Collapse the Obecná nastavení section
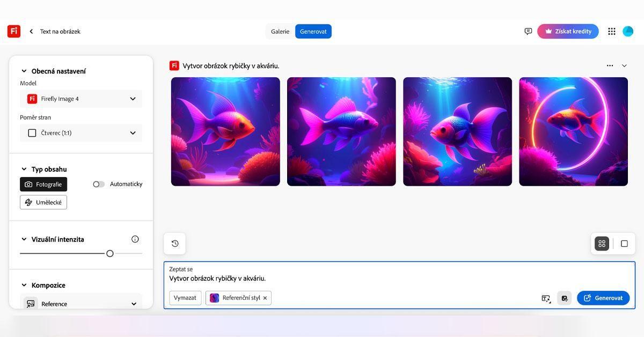644x337 pixels. point(24,71)
